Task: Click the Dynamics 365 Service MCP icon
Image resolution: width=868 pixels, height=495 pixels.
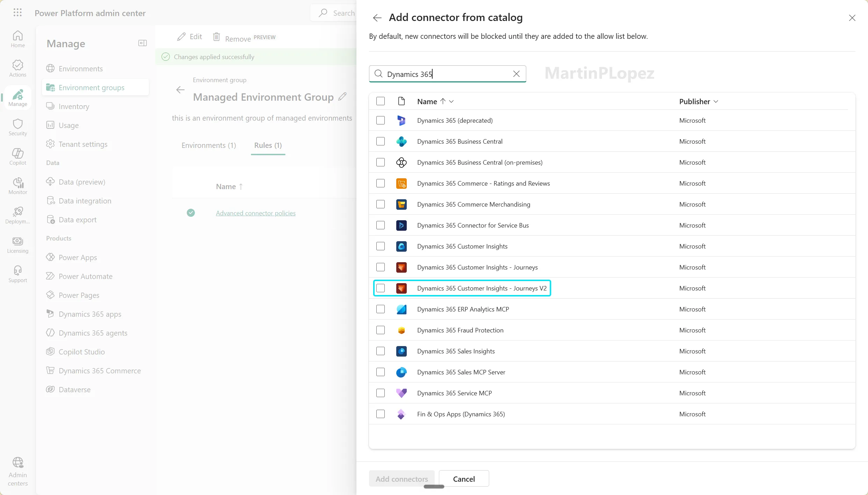Action: pyautogui.click(x=401, y=393)
